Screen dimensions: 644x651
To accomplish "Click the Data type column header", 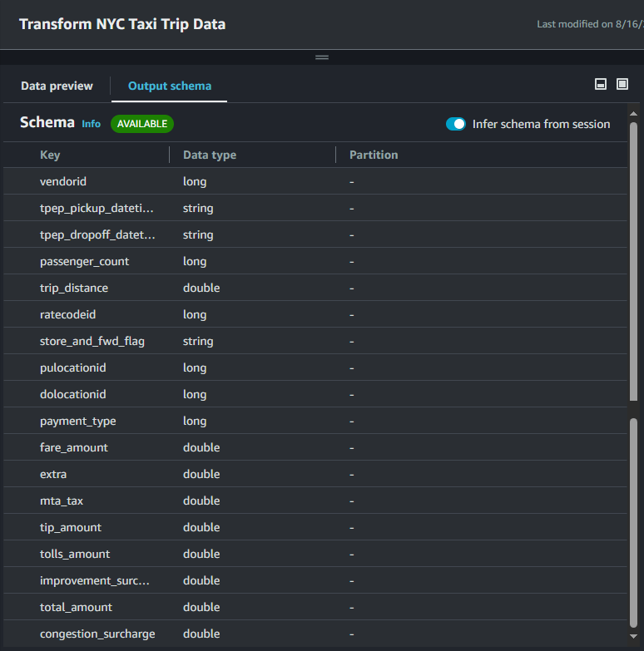I will click(210, 155).
